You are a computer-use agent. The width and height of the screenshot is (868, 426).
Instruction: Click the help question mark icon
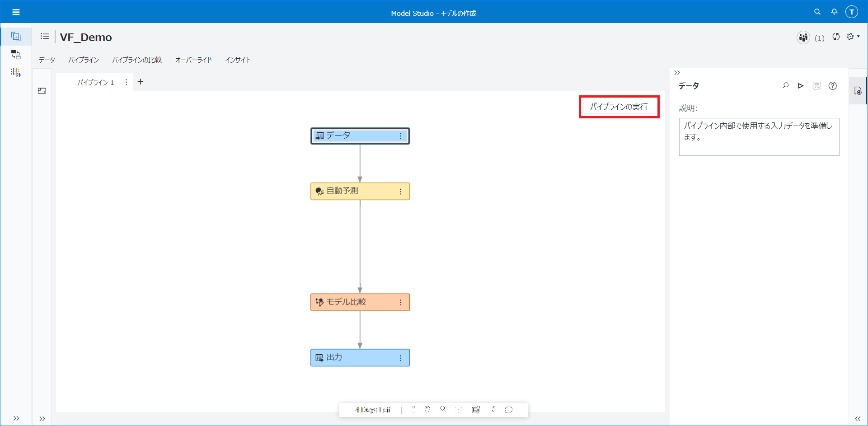coord(832,86)
